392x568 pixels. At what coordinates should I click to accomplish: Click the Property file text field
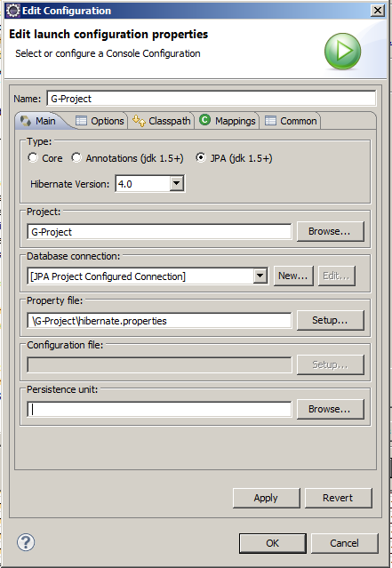(159, 321)
